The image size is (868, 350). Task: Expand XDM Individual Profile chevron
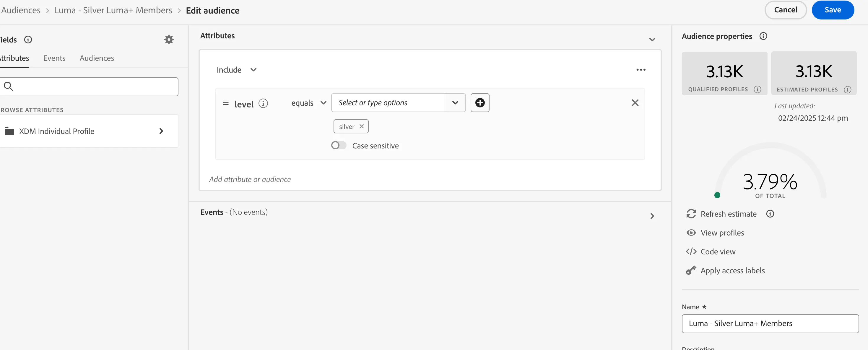click(x=161, y=131)
